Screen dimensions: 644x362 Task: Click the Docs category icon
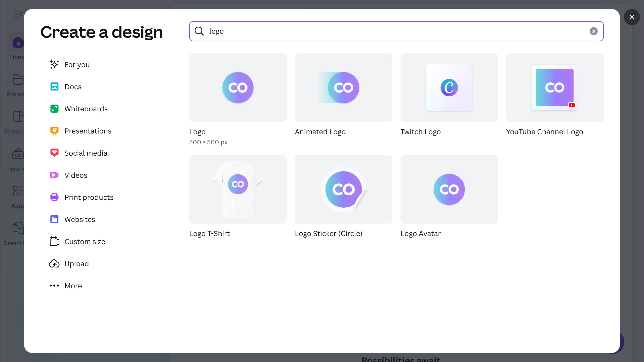point(54,87)
